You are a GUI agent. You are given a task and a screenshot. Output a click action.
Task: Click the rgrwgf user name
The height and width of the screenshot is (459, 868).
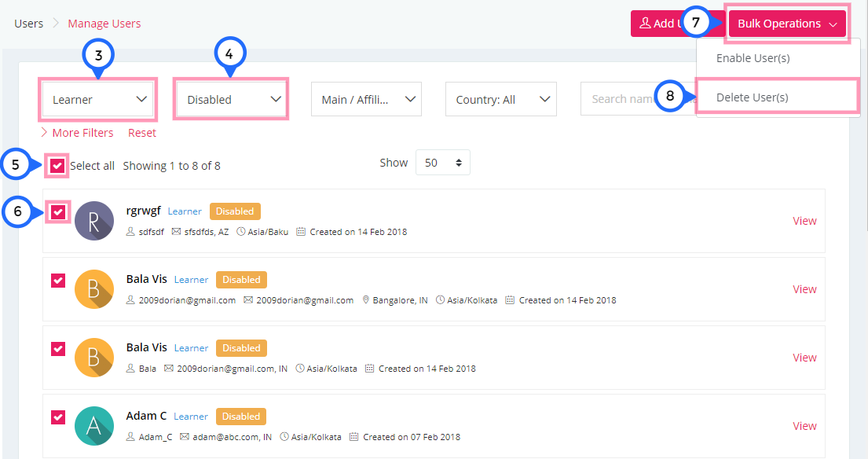pyautogui.click(x=144, y=211)
